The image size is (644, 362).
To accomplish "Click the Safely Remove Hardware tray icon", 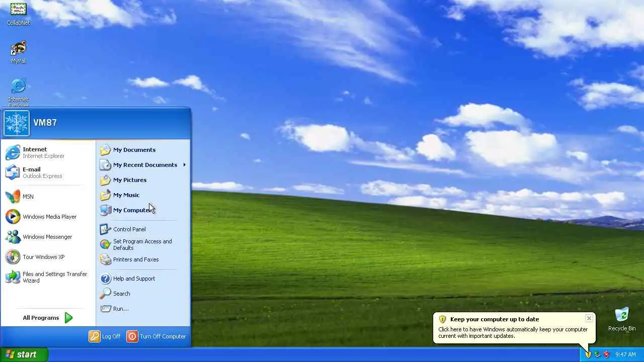I will [597, 354].
